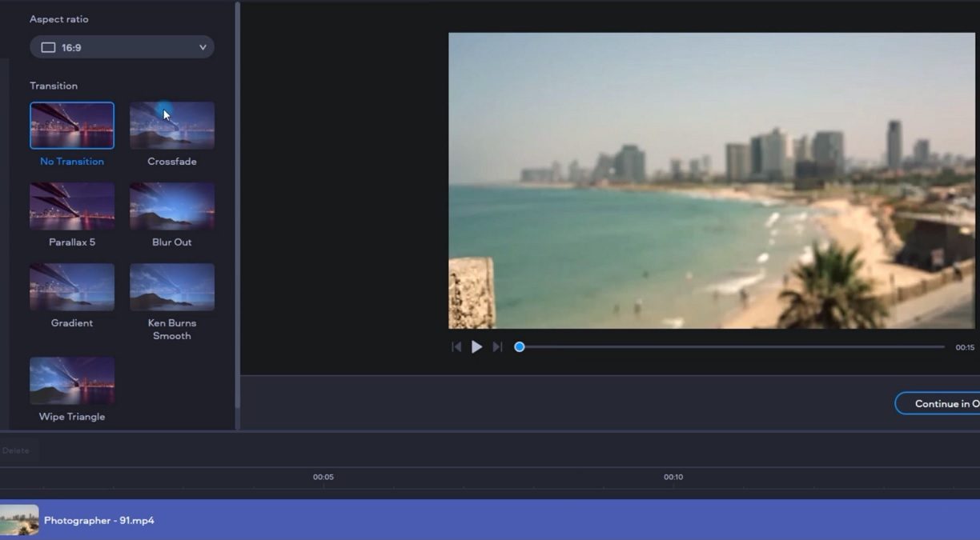This screenshot has width=980, height=540.
Task: Expand the 16:9 selector chevron
Action: click(x=203, y=46)
